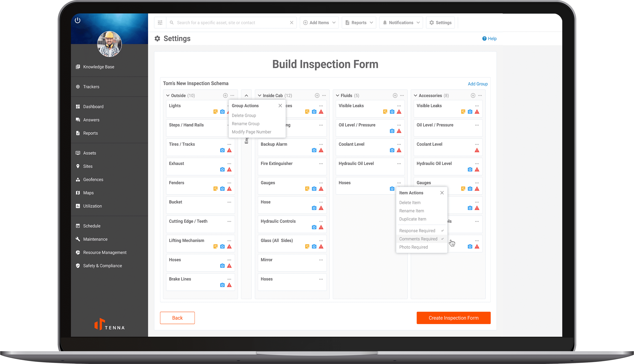
Task: Select Delete Item from Item Actions menu
Action: point(410,203)
